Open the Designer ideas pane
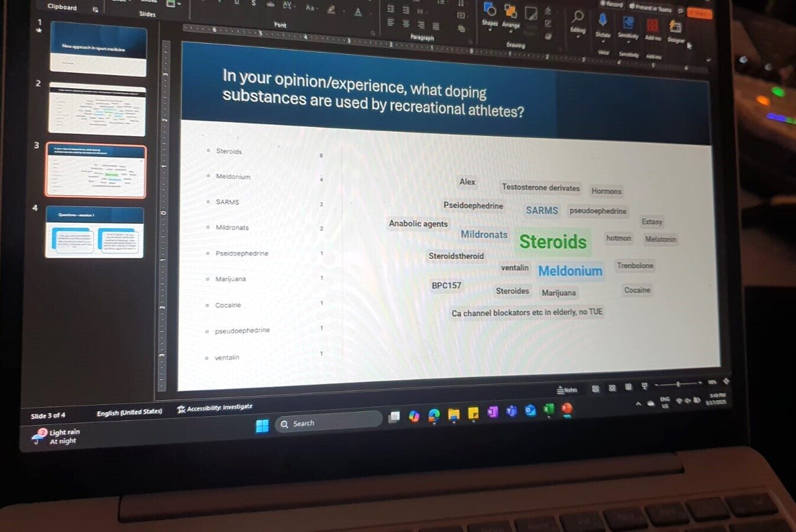 675,32
